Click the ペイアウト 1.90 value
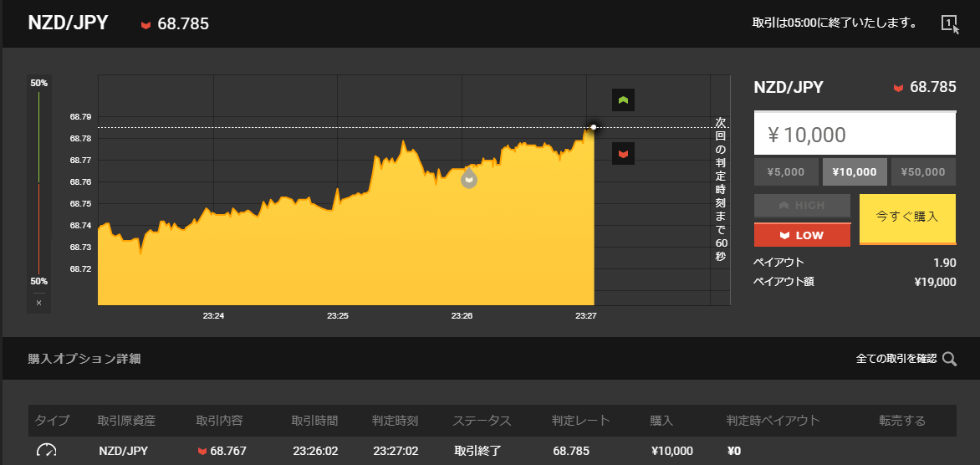980x465 pixels. [946, 263]
